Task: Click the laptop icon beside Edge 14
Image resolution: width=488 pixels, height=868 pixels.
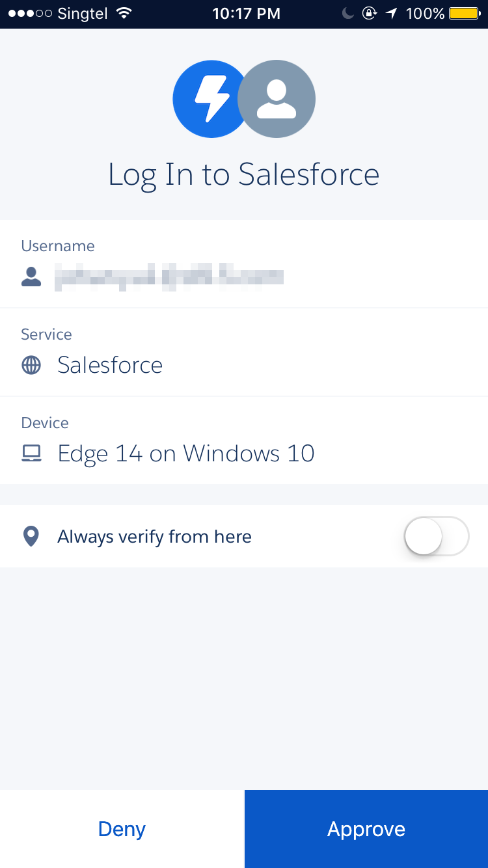Action: [31, 454]
